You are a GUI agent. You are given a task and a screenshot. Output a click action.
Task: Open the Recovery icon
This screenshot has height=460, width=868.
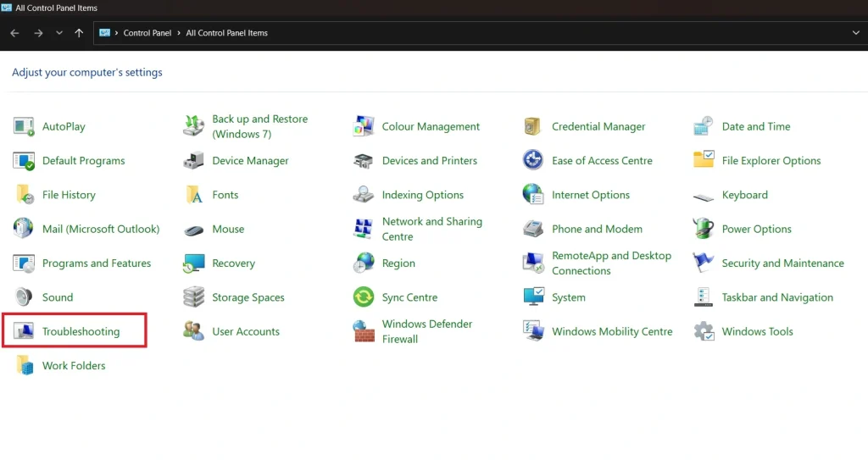194,263
